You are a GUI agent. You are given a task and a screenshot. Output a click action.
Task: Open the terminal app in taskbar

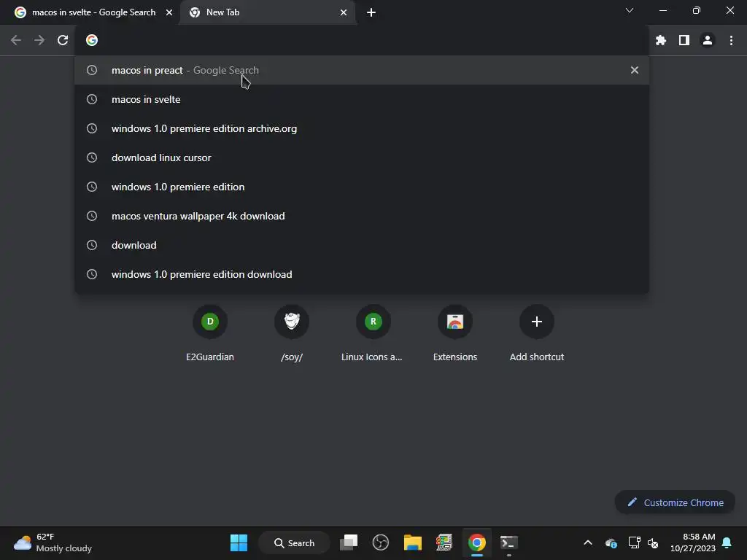(x=508, y=542)
